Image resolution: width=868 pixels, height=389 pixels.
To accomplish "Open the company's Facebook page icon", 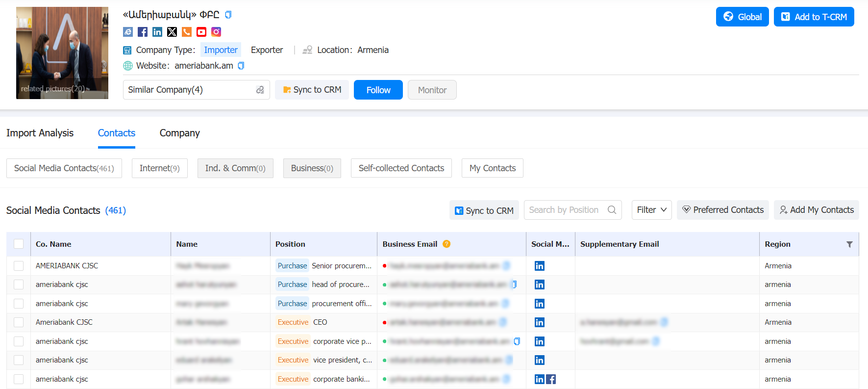I will [x=143, y=32].
